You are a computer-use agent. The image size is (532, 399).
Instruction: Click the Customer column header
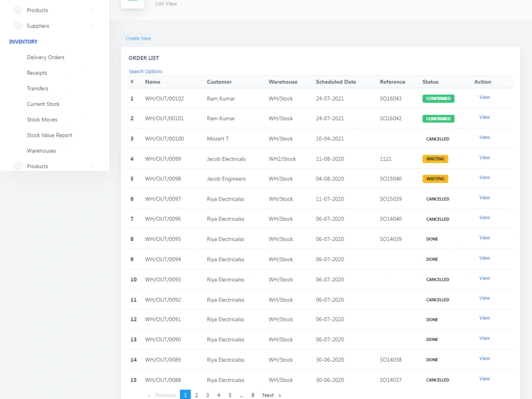coord(219,82)
